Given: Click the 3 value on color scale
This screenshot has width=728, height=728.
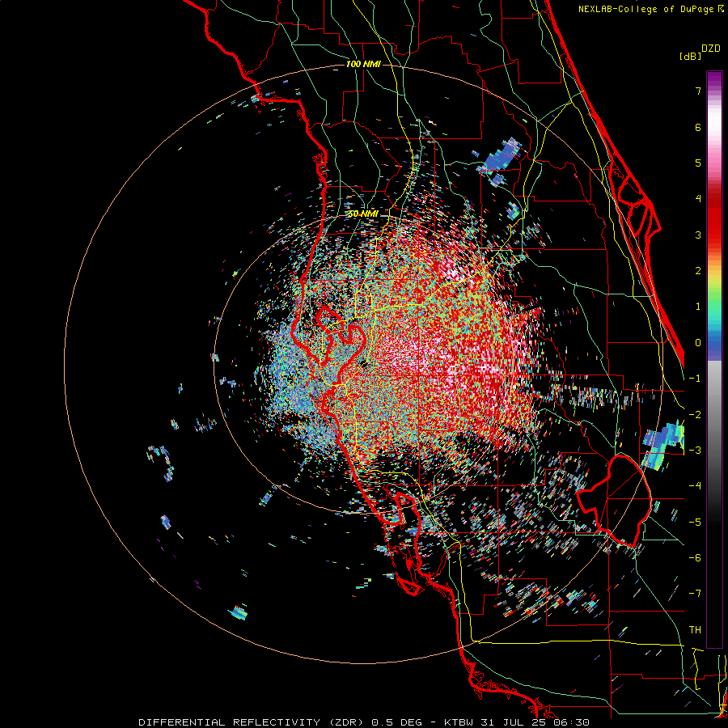Looking at the screenshot, I should tap(698, 235).
